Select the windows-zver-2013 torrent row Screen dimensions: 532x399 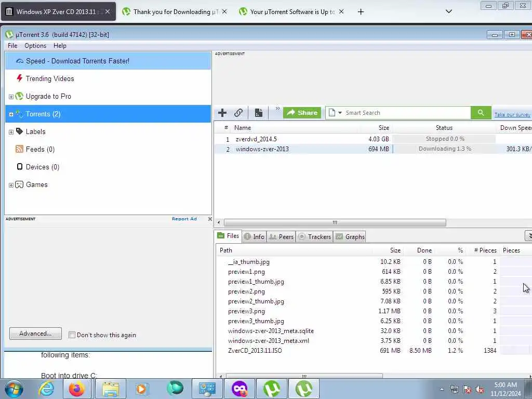click(x=373, y=149)
